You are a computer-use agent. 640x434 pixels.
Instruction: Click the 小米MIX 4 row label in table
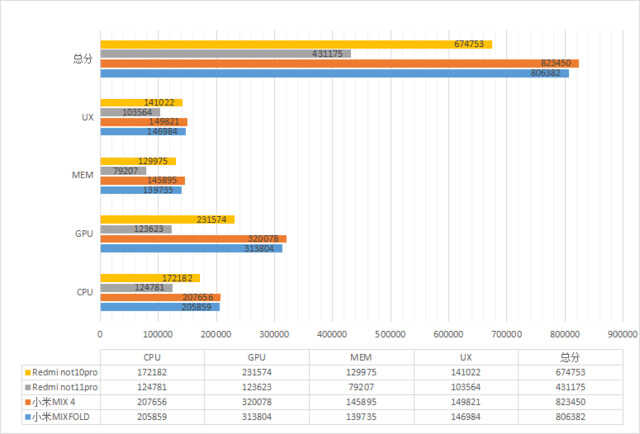[53, 402]
